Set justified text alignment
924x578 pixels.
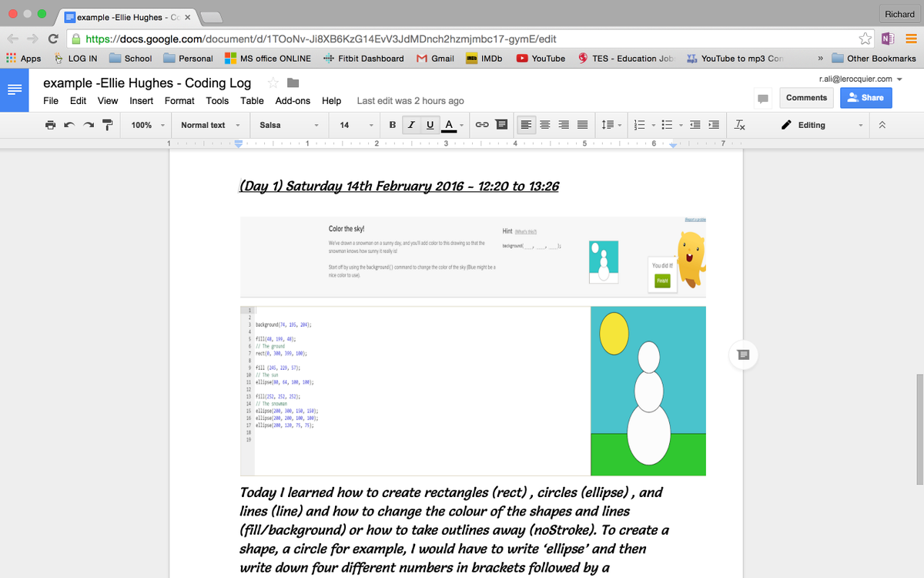tap(582, 125)
